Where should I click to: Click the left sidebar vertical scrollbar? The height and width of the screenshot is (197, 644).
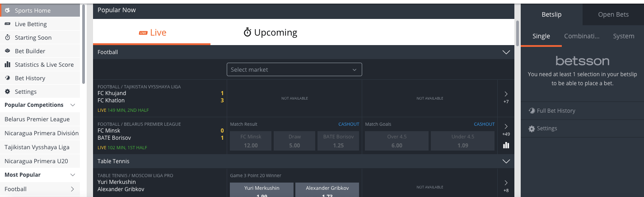pos(84,44)
